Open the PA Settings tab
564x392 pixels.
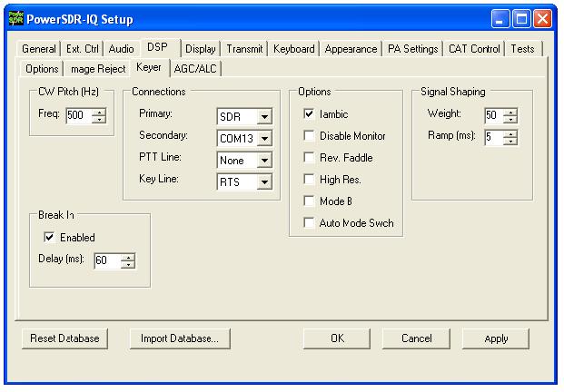413,49
